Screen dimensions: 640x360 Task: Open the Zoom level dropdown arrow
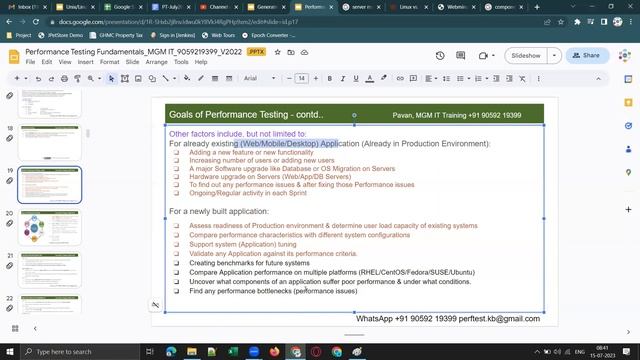(99, 78)
